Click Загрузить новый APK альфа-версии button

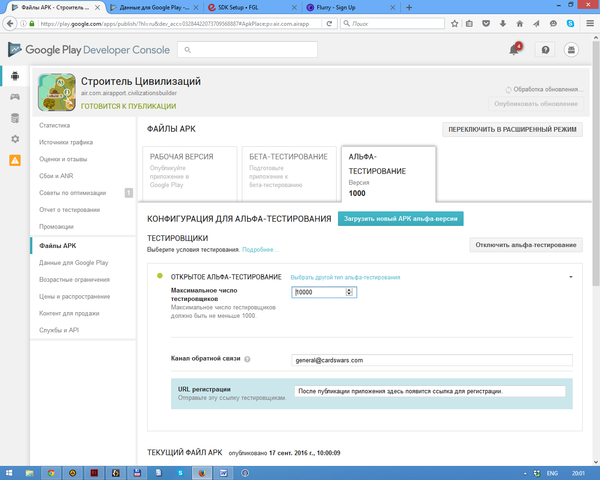[x=400, y=218]
